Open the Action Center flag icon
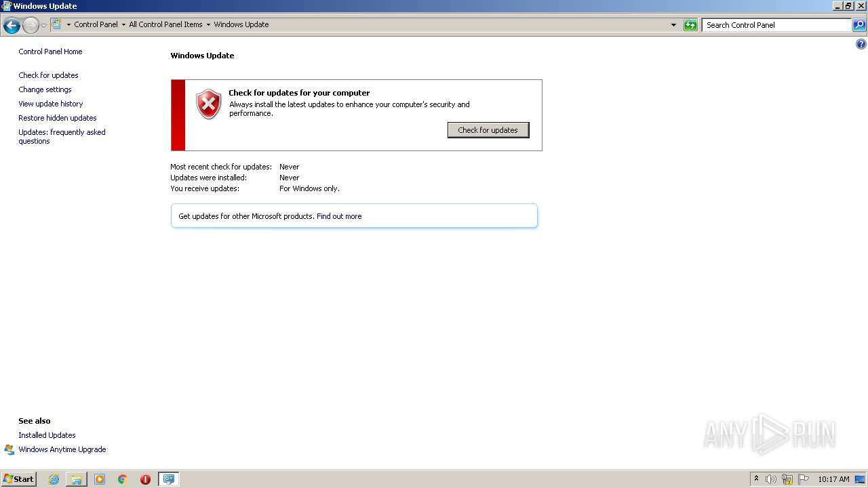The image size is (868, 488). point(804,479)
